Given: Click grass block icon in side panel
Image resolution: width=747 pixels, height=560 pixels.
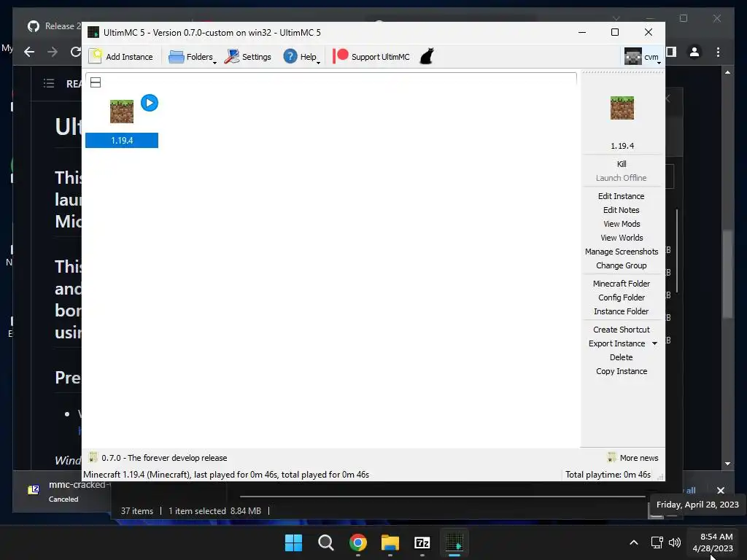Looking at the screenshot, I should [622, 108].
